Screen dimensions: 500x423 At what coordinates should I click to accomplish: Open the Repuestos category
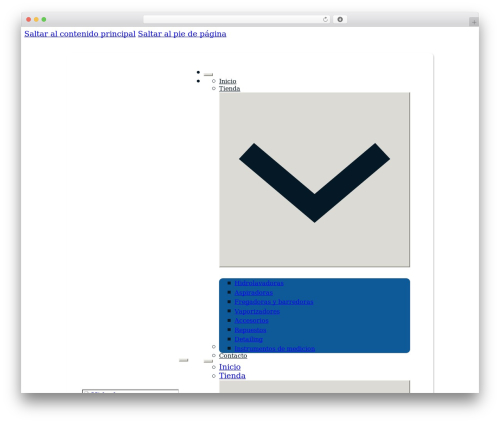pyautogui.click(x=250, y=330)
